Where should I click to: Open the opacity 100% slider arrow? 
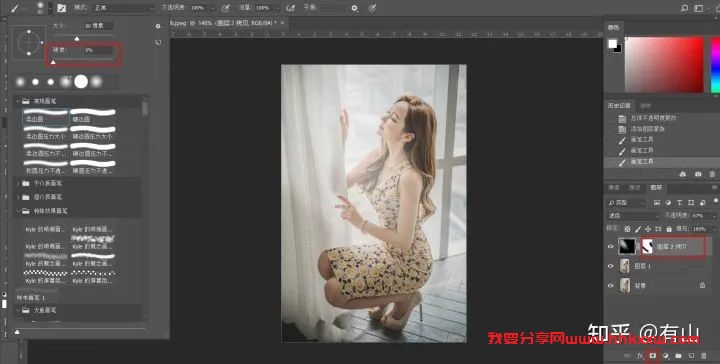(x=212, y=8)
